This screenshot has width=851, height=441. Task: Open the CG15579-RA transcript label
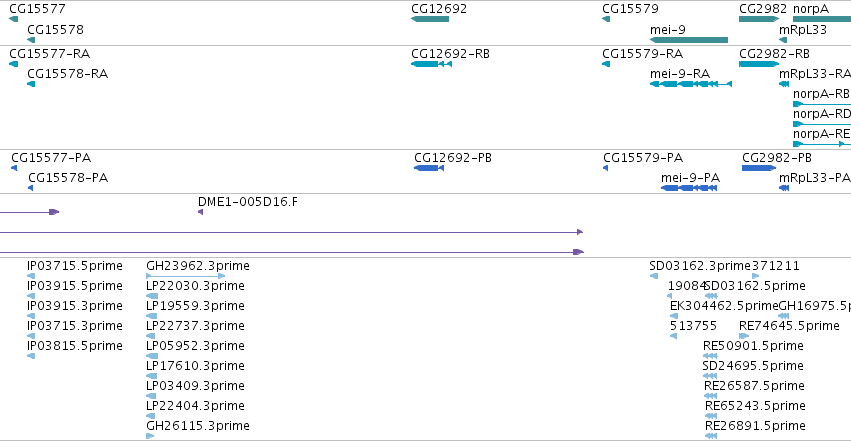click(643, 54)
